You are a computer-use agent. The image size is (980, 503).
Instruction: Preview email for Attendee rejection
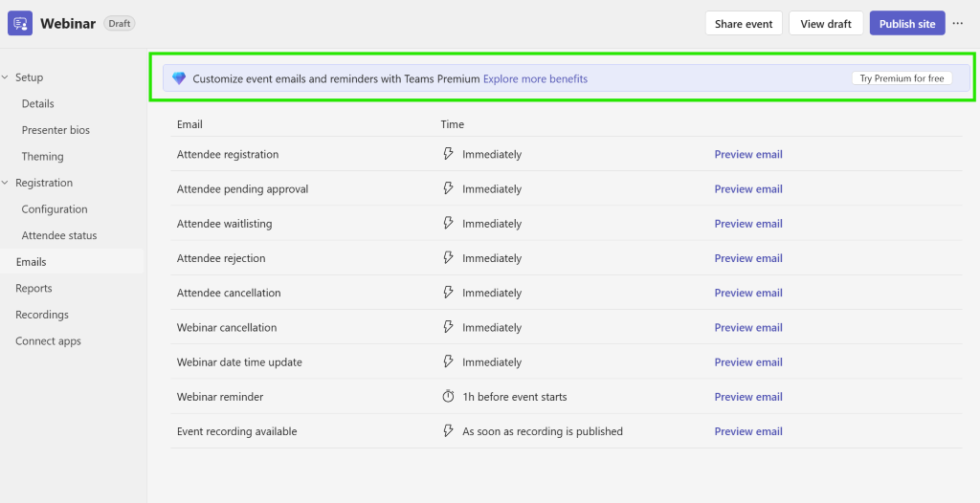pos(748,258)
